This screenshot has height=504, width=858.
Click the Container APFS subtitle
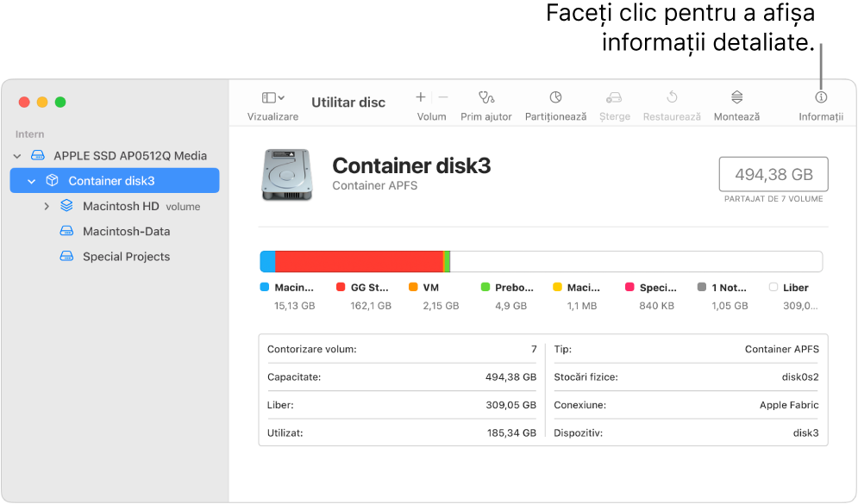375,186
